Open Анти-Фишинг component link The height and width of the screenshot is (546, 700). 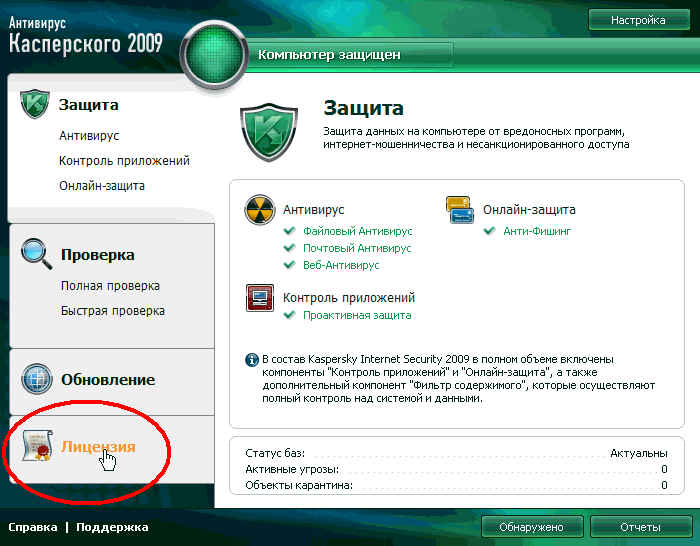point(537,231)
